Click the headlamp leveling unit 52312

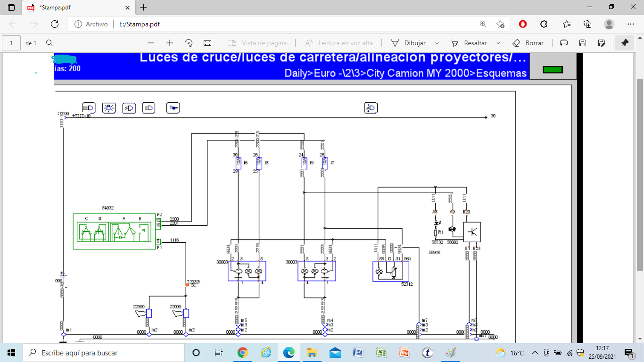(x=391, y=271)
